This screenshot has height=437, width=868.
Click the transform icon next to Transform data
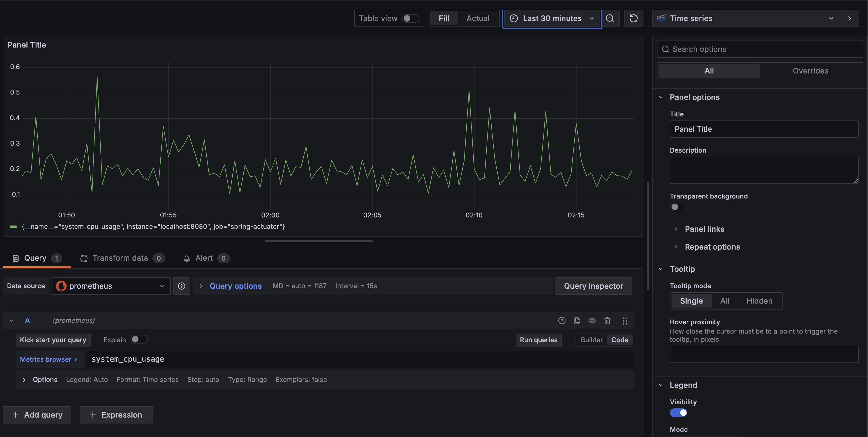coord(84,258)
